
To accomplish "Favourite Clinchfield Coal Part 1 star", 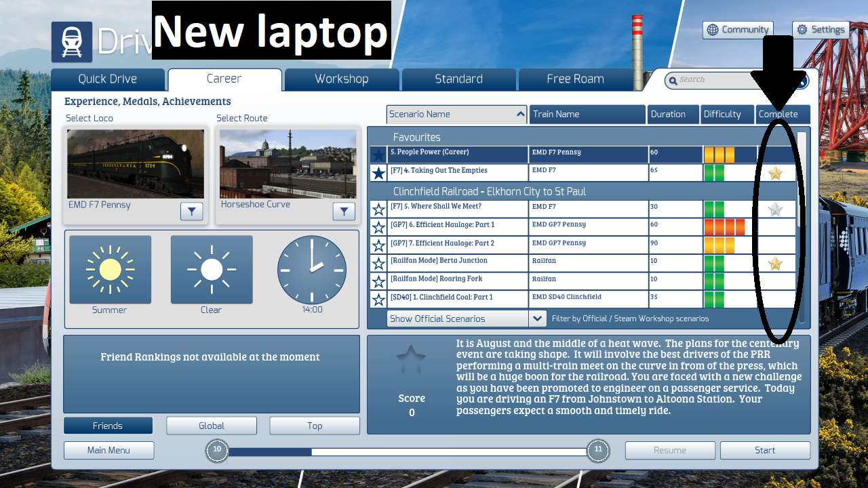I will 378,300.
